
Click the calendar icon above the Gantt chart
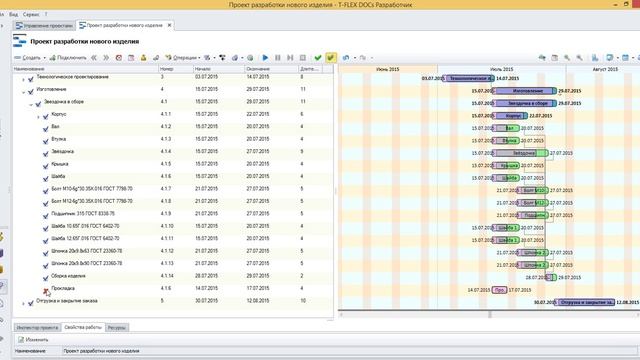555,58
